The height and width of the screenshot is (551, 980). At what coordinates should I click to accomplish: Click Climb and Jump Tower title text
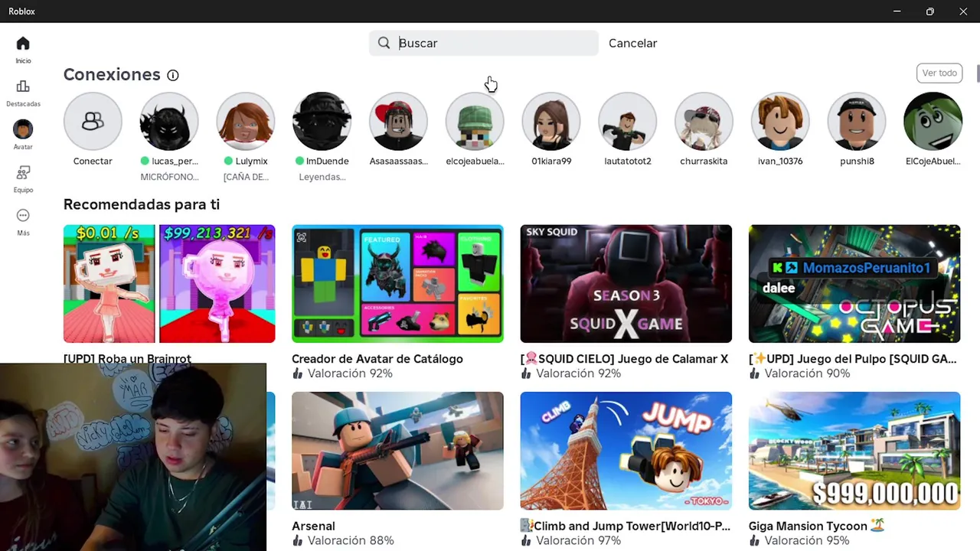pos(626,526)
